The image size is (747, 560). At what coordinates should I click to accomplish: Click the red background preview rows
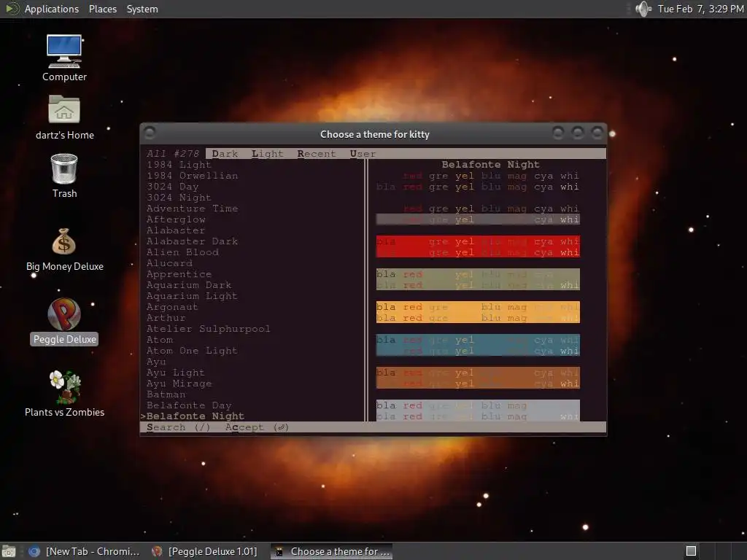pyautogui.click(x=478, y=246)
